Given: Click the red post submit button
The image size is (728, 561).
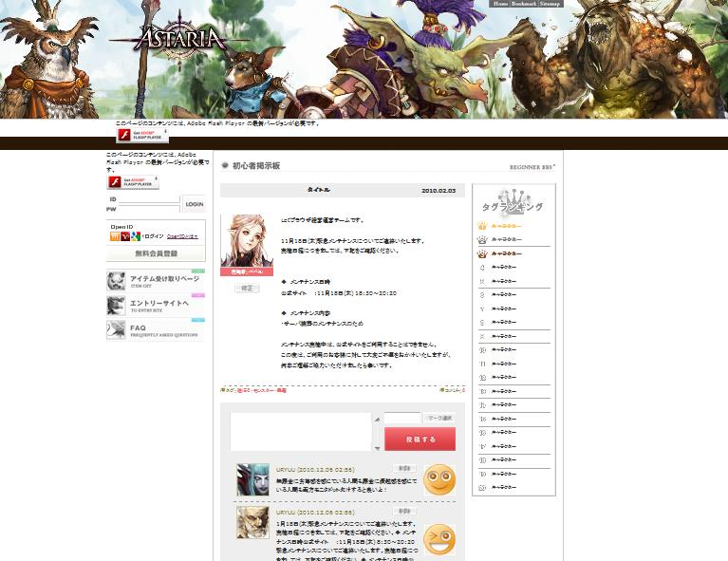Looking at the screenshot, I should (x=420, y=439).
